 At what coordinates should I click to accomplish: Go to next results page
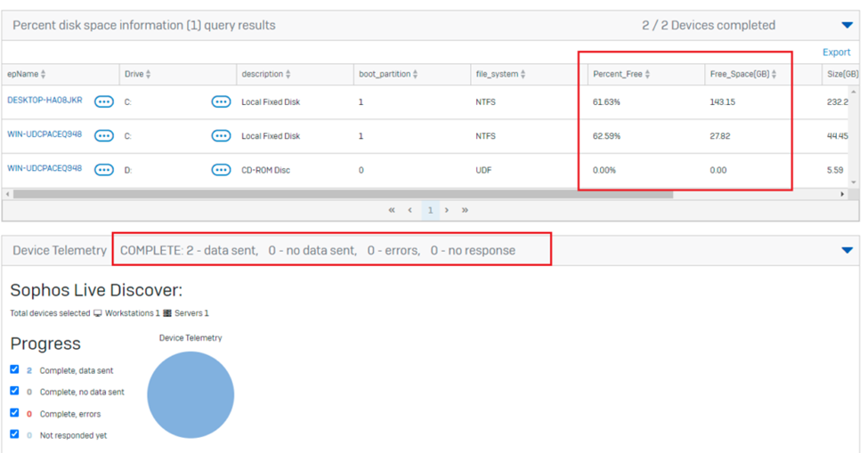[x=447, y=210]
